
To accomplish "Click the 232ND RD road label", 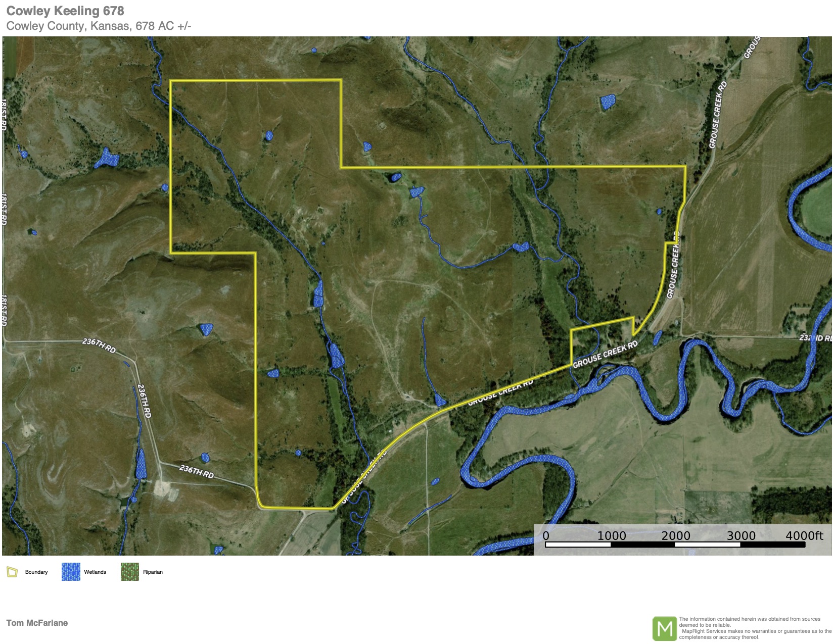I will [x=815, y=337].
